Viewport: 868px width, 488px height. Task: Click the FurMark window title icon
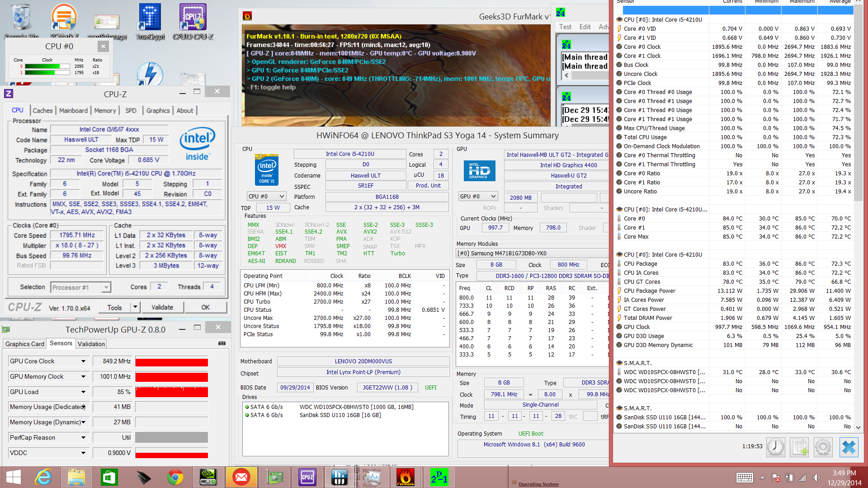(247, 16)
